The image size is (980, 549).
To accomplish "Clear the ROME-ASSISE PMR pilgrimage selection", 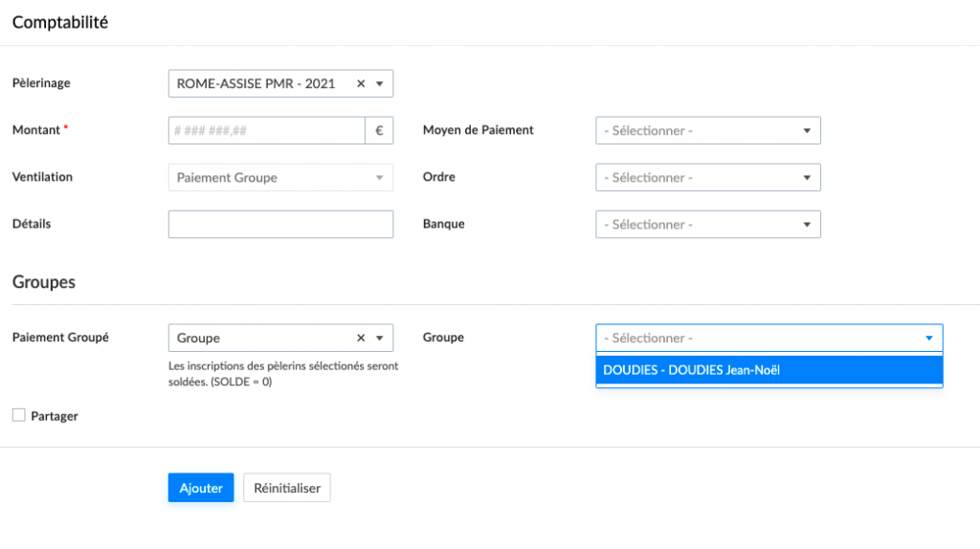I will pyautogui.click(x=361, y=84).
